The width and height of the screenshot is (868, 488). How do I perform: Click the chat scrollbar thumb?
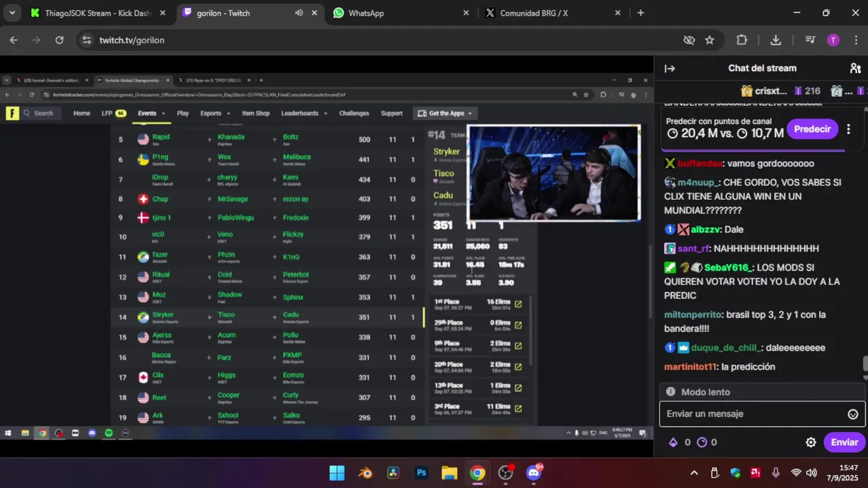point(865,364)
